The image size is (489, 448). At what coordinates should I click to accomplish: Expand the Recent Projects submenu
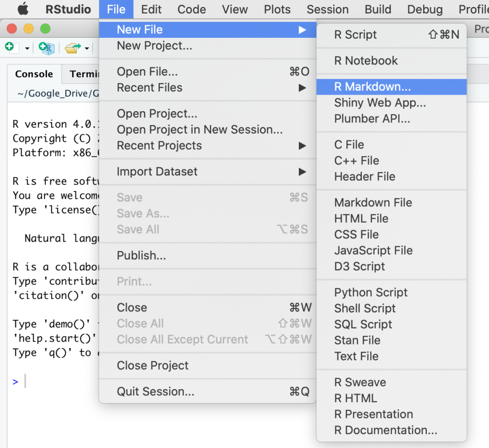point(208,146)
